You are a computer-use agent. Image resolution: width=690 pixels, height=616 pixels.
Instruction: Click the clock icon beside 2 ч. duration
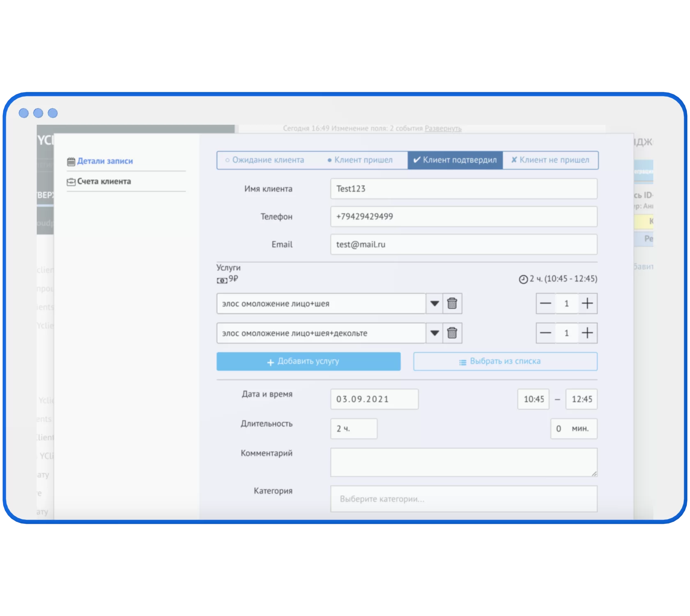coord(523,279)
